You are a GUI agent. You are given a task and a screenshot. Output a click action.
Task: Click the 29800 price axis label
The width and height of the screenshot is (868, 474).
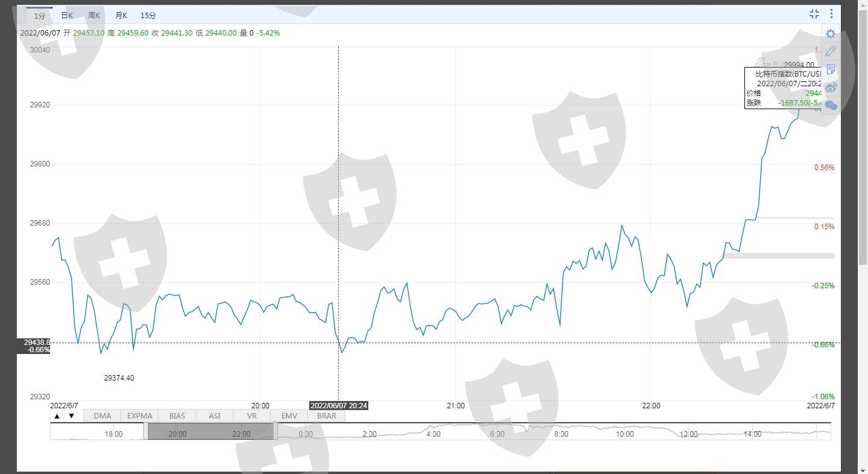click(x=40, y=164)
